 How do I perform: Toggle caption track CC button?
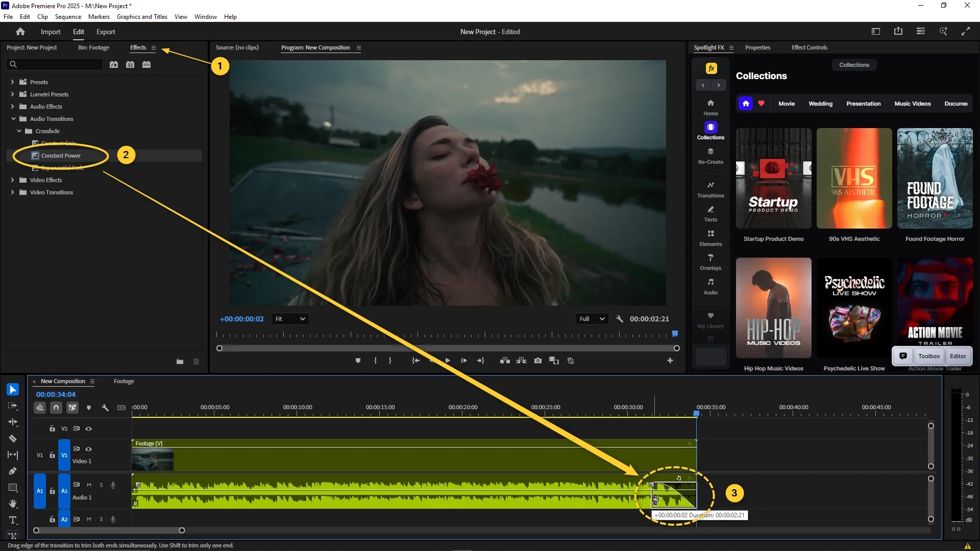point(121,408)
